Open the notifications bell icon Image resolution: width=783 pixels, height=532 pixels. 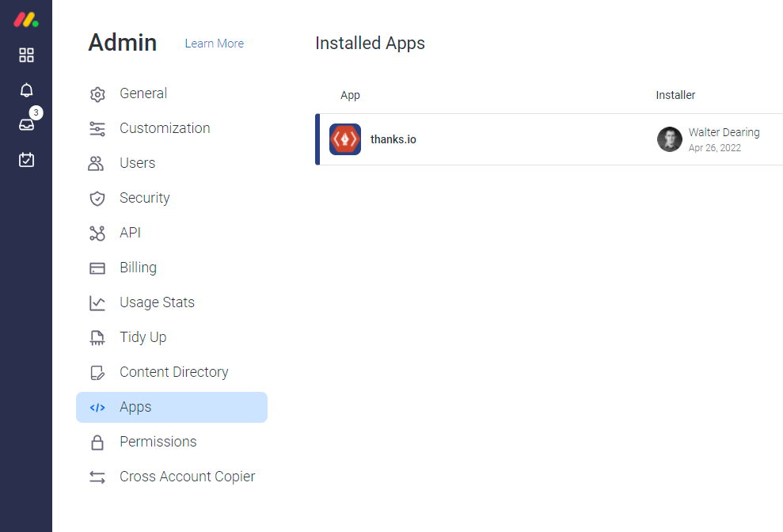tap(26, 90)
